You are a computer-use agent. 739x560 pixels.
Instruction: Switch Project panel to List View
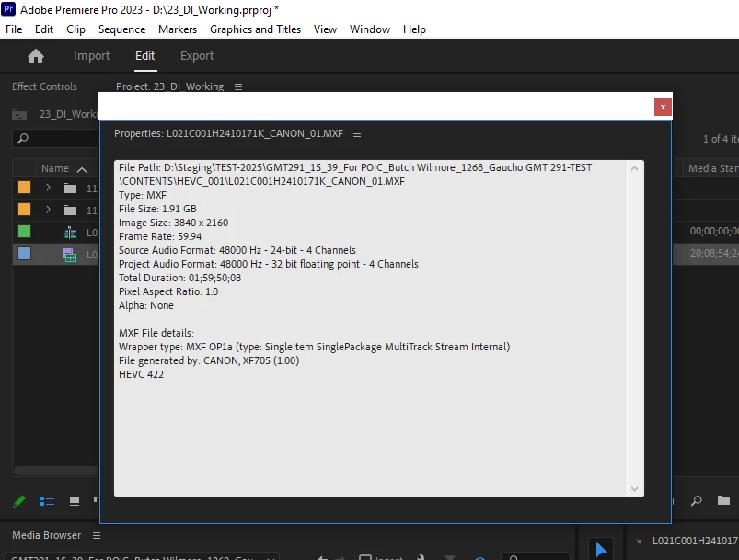click(47, 501)
